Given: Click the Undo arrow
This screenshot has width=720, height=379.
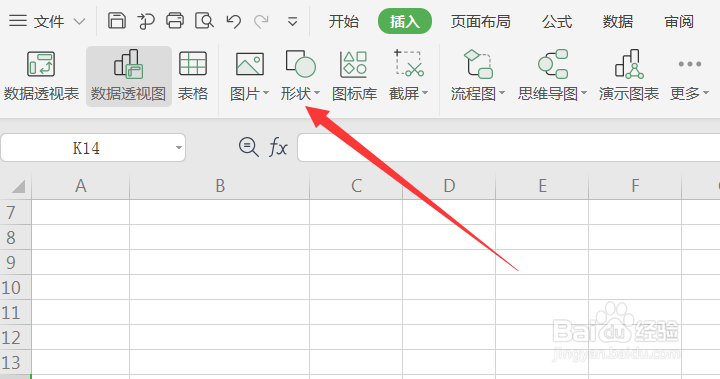Looking at the screenshot, I should pyautogui.click(x=234, y=21).
